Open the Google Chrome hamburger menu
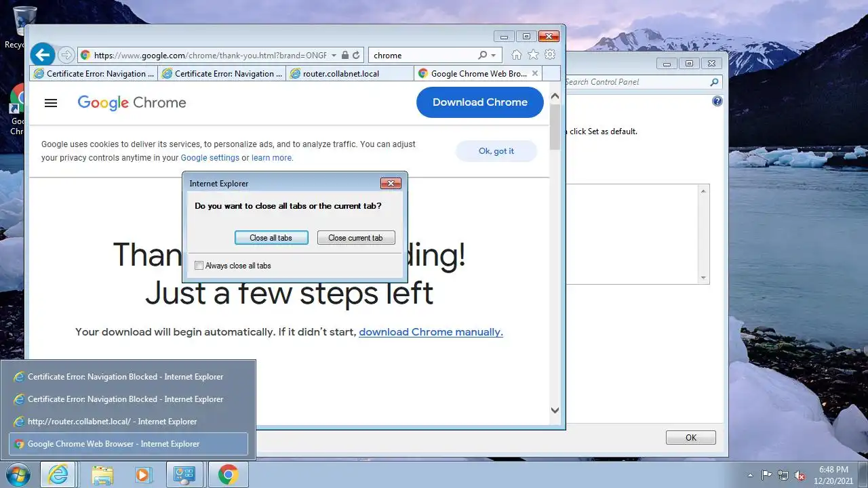The width and height of the screenshot is (868, 488). click(x=51, y=103)
